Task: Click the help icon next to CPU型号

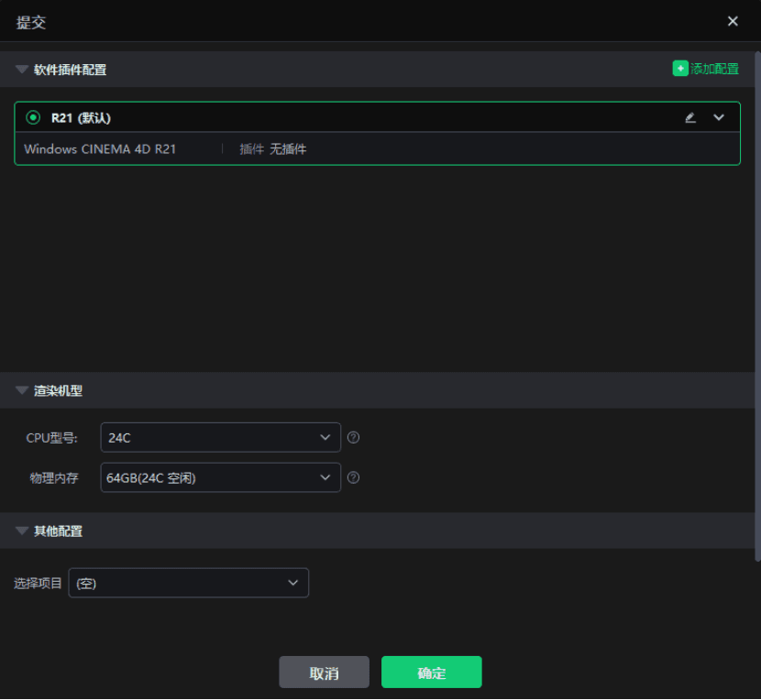Action: (x=353, y=438)
